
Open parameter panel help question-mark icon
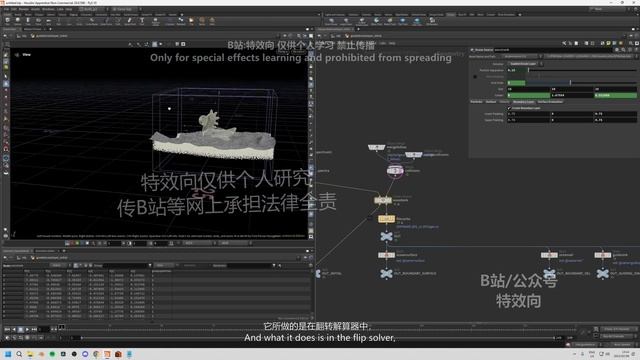pos(636,50)
